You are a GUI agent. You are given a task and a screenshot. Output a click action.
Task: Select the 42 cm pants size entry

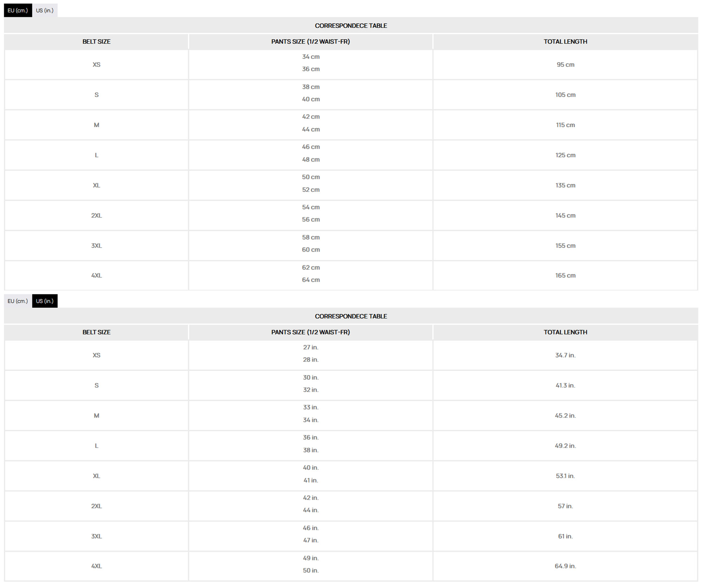311,117
